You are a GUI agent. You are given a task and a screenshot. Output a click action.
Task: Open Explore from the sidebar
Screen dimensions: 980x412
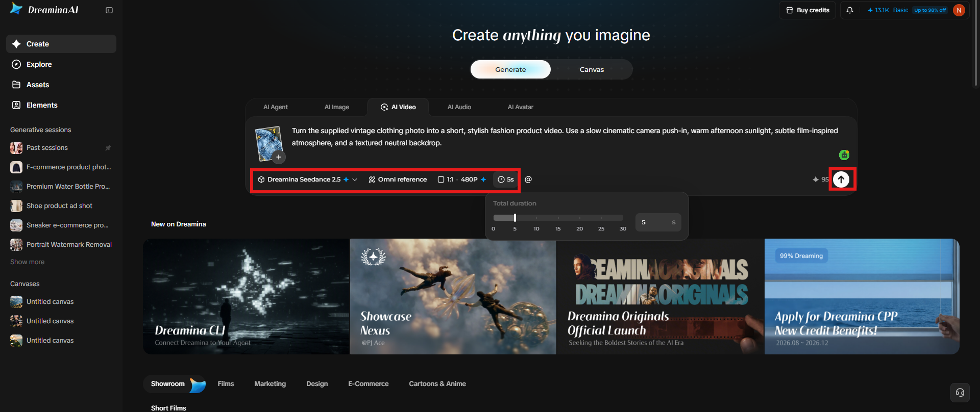click(x=61, y=64)
